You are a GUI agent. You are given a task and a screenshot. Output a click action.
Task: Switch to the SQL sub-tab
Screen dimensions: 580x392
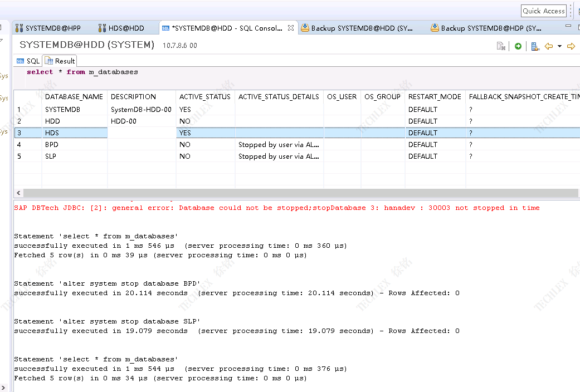tap(28, 61)
